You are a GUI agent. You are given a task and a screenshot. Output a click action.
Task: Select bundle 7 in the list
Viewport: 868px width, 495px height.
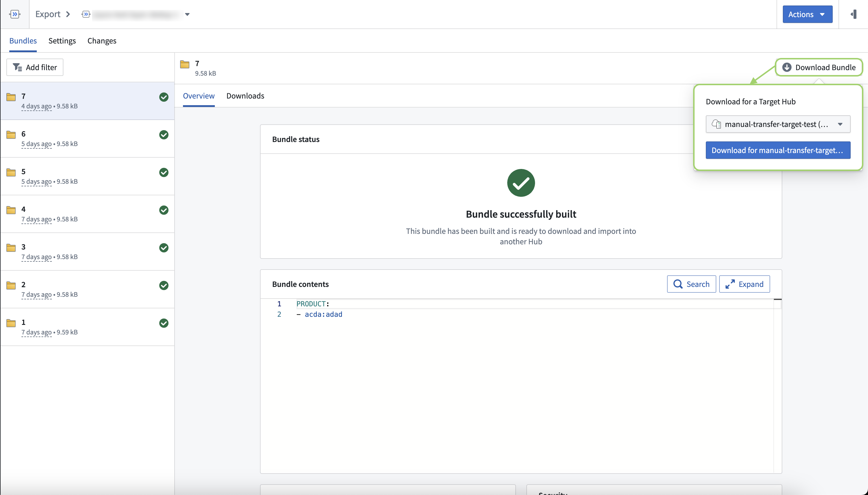coord(88,101)
